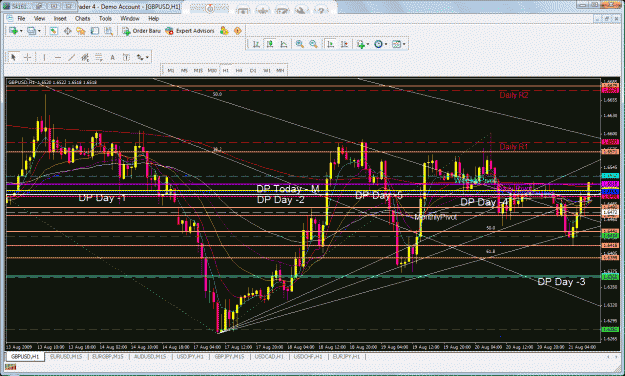Expand the Arrows symbols dropdown arrow
This screenshot has height=376, width=625.
[147, 57]
